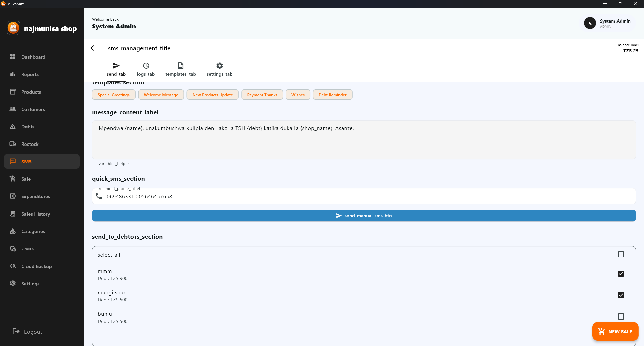Open Sales History in the sidebar
The height and width of the screenshot is (346, 644).
(42, 214)
